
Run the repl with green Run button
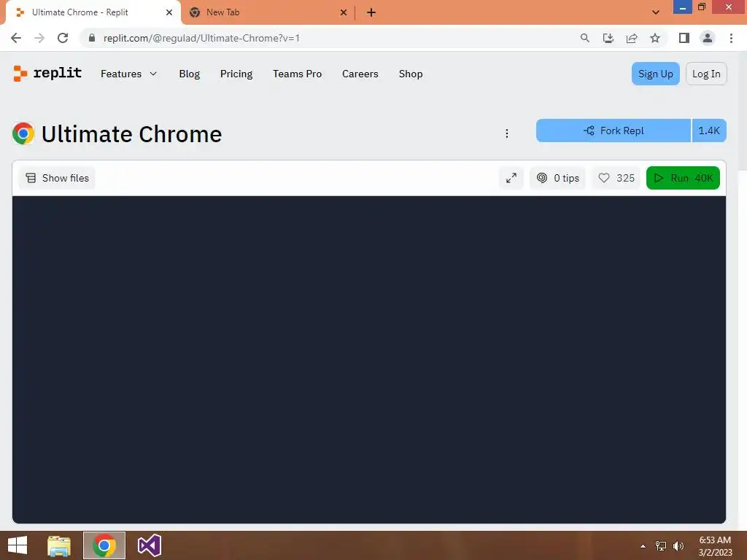(683, 178)
